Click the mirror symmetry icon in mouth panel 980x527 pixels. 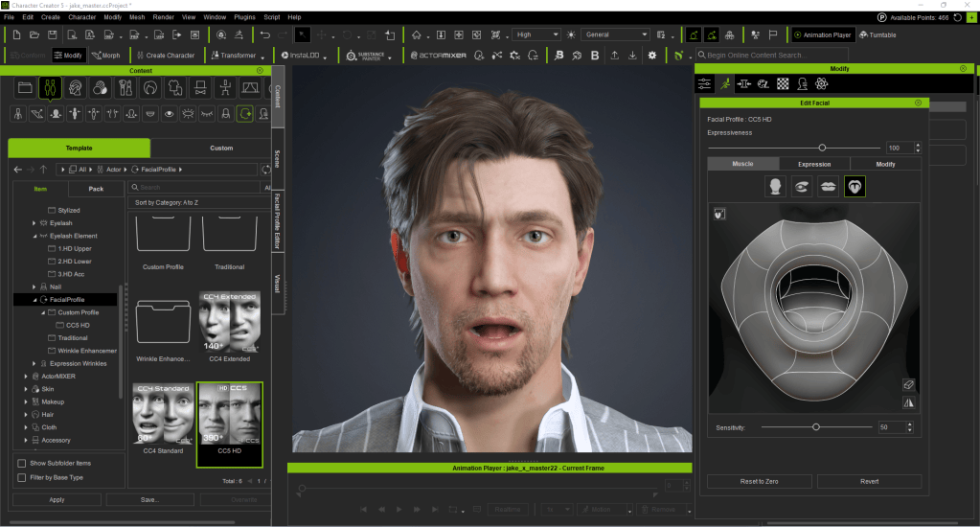click(909, 402)
